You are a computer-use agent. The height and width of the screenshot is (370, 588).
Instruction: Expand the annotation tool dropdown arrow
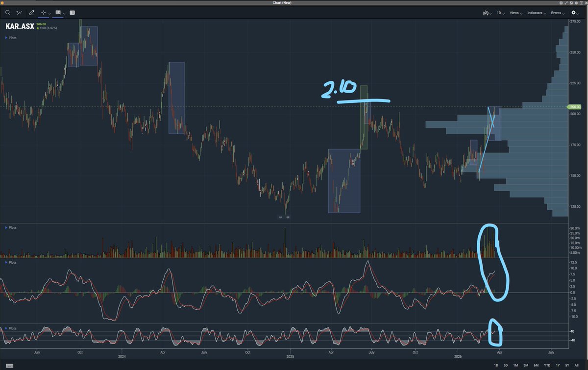64,13
